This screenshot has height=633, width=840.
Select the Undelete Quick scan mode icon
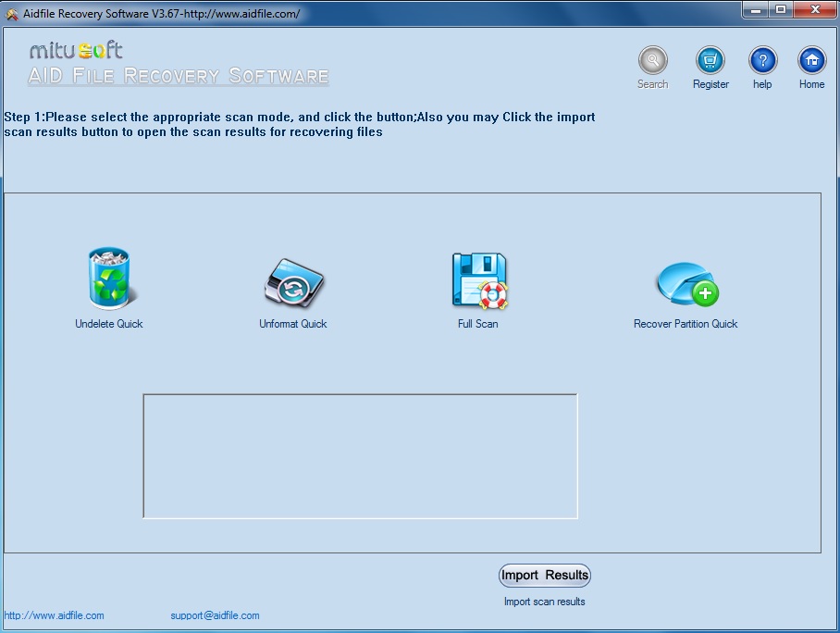pos(108,278)
